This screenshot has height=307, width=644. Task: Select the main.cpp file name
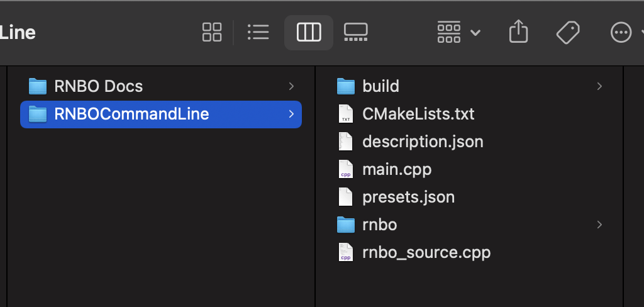pyautogui.click(x=397, y=170)
